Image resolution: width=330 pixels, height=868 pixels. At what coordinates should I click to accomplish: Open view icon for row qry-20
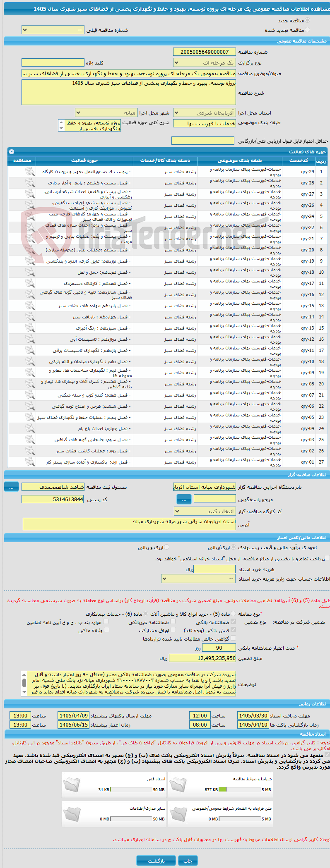[x=30, y=250]
